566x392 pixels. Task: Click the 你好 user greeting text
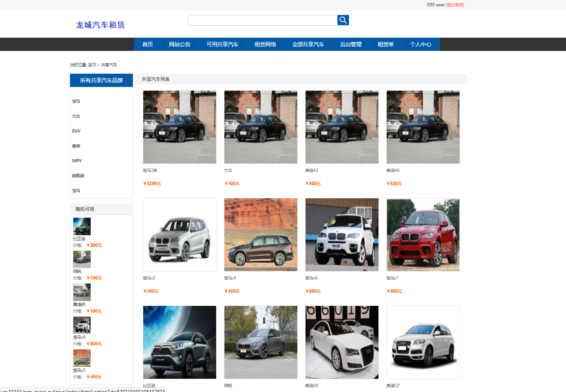(436, 5)
